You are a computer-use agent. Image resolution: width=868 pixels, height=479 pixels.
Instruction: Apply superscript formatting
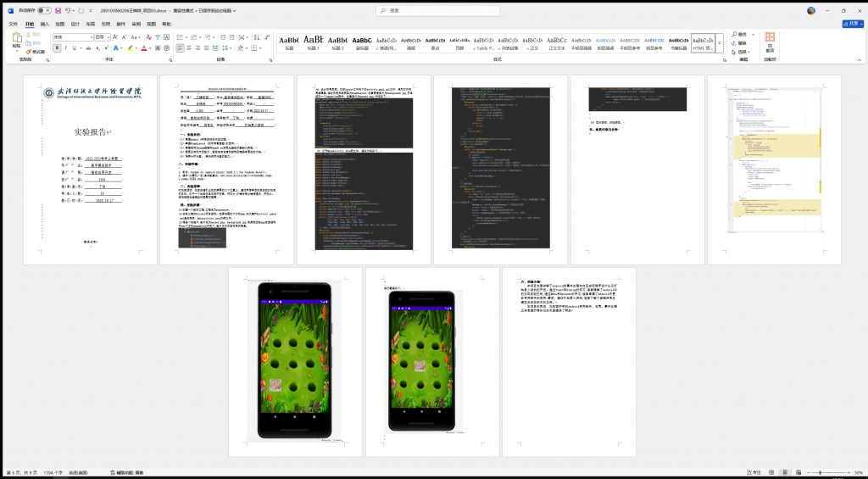[106, 48]
